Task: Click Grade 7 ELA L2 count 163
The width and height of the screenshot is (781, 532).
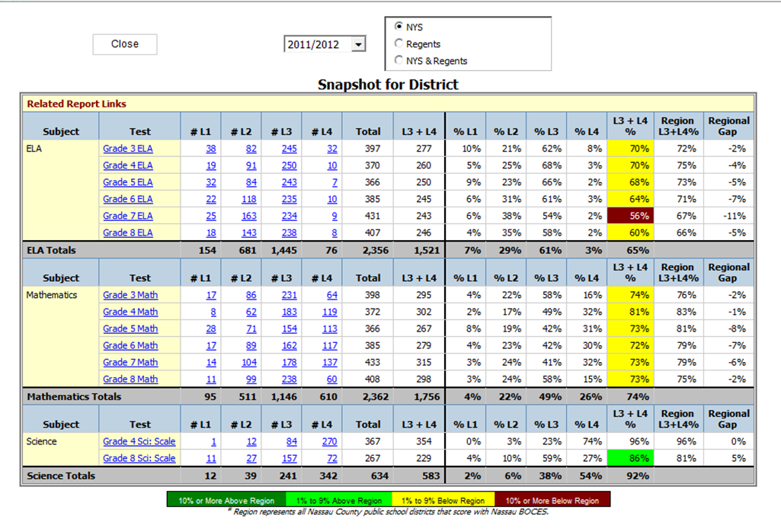Action: coord(249,216)
